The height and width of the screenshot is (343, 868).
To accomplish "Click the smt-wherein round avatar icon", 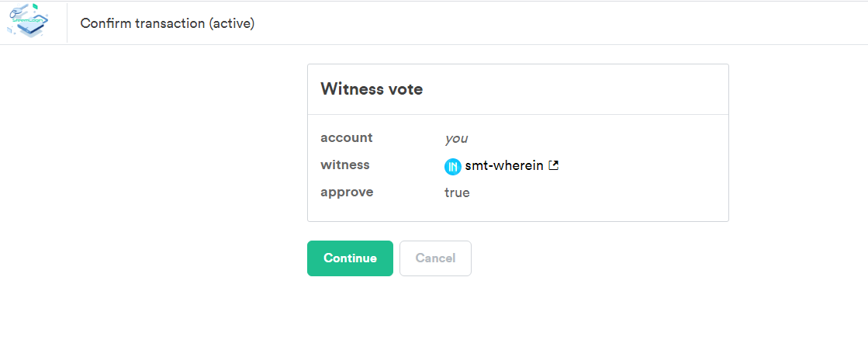I will click(453, 166).
